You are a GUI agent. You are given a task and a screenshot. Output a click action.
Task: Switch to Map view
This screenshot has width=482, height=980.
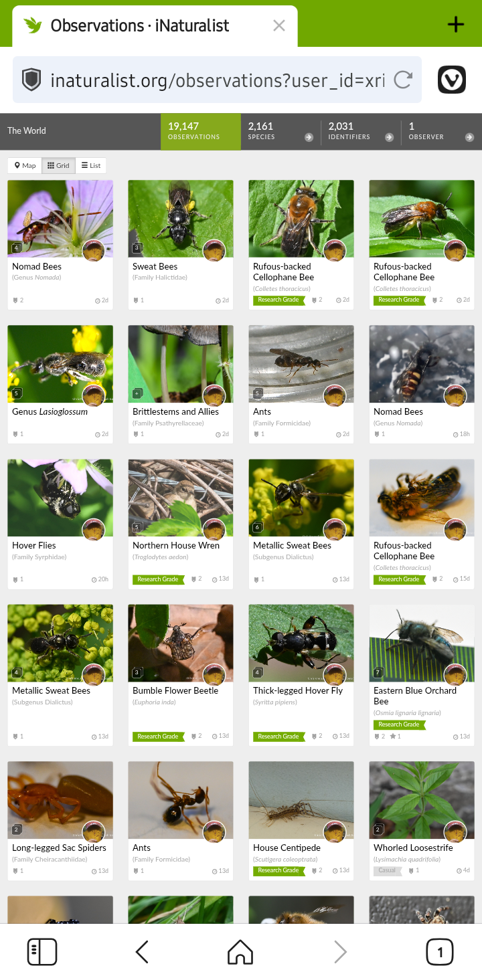tap(25, 165)
